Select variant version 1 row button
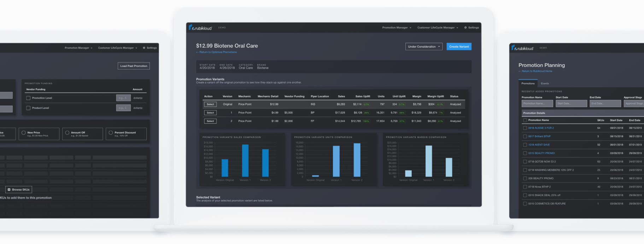 pos(210,113)
